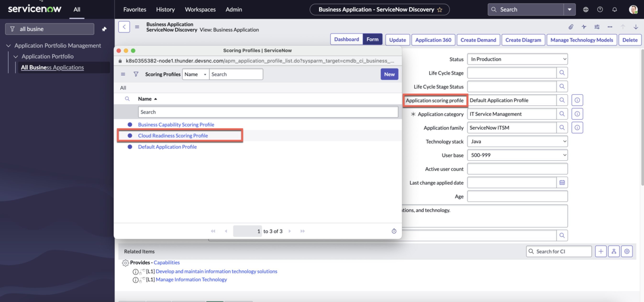Select Default Application Profile link
This screenshot has width=644, height=302.
(167, 147)
